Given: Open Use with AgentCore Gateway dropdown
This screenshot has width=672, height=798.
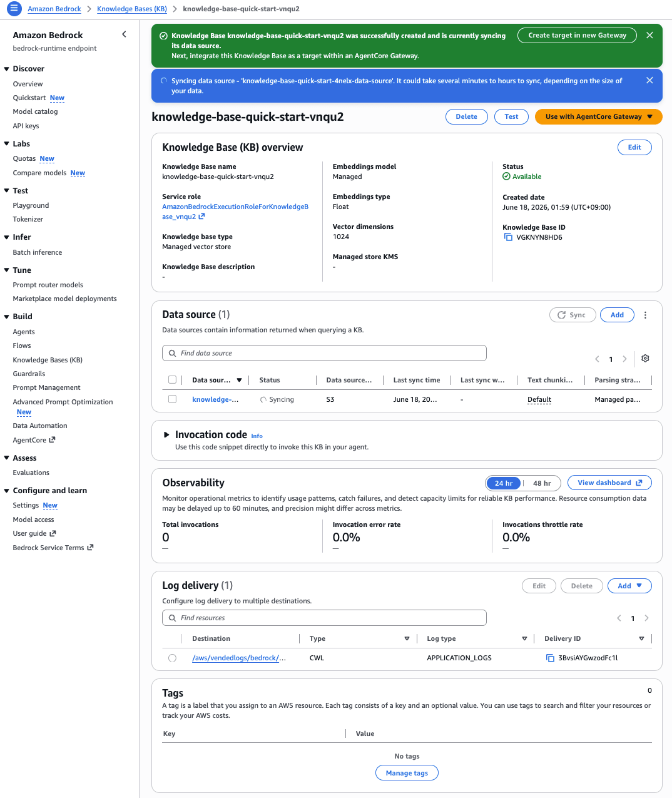Looking at the screenshot, I should [x=598, y=116].
